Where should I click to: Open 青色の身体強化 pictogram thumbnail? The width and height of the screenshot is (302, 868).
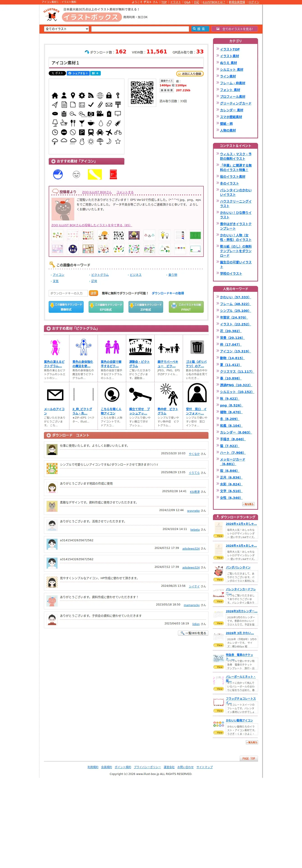[x=83, y=347]
